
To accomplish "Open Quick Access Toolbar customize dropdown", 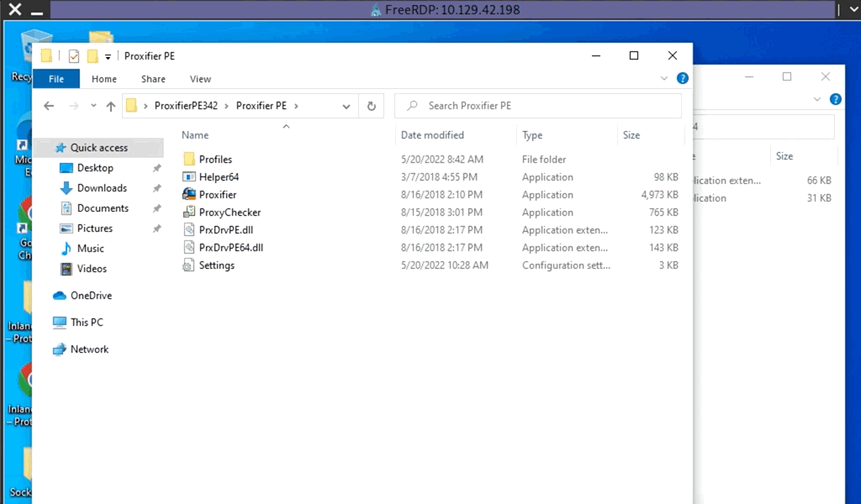I will pos(108,56).
